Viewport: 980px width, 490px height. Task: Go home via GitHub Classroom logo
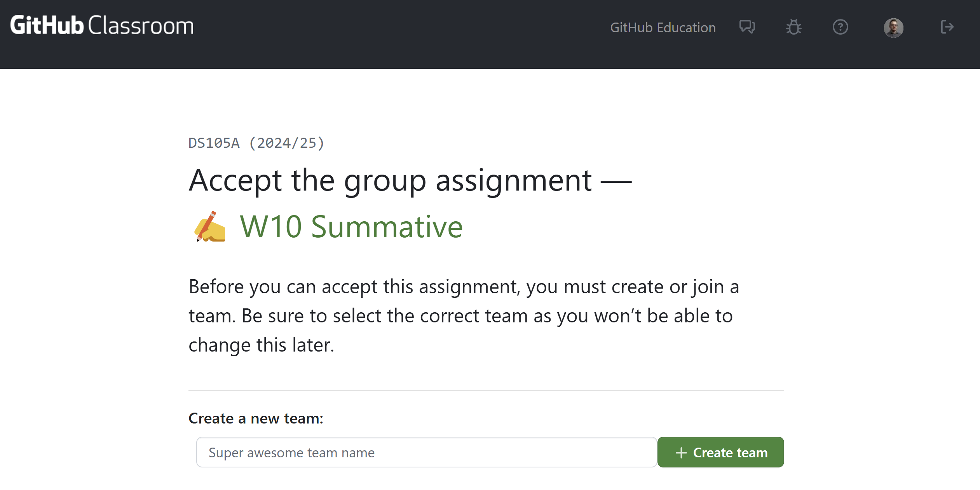click(x=102, y=25)
